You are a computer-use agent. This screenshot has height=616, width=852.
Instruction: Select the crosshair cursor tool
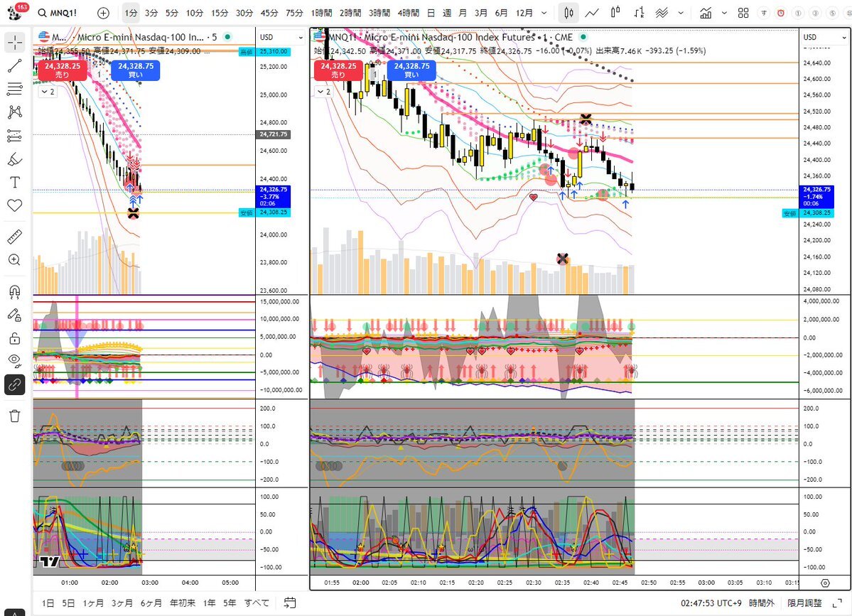(14, 43)
